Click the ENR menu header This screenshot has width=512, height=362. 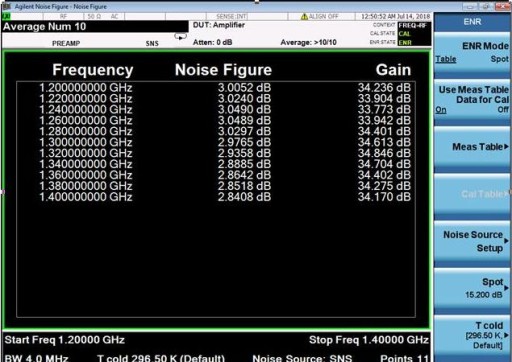(x=472, y=22)
